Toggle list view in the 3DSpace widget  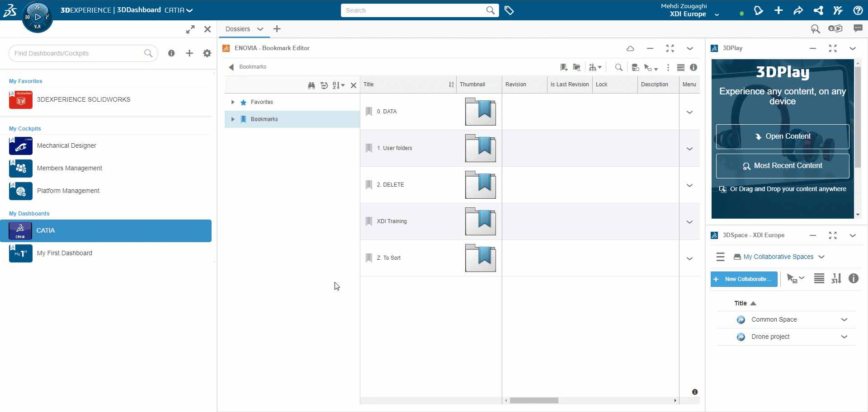(819, 279)
